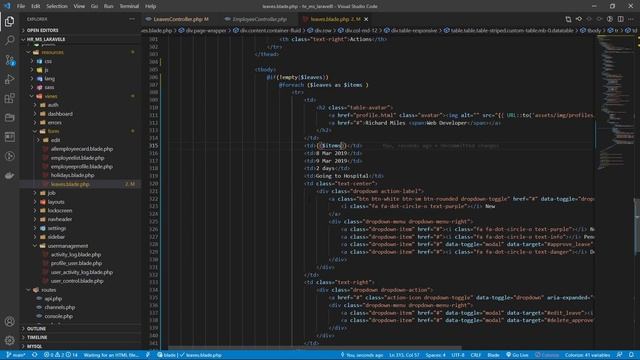Image resolution: width=640 pixels, height=360 pixels.
Task: Expand the TIMELINE section
Action: [x=37, y=338]
